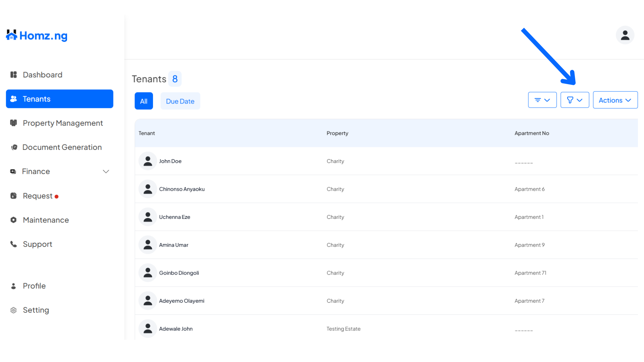Click the Finance wallet icon

tap(13, 172)
